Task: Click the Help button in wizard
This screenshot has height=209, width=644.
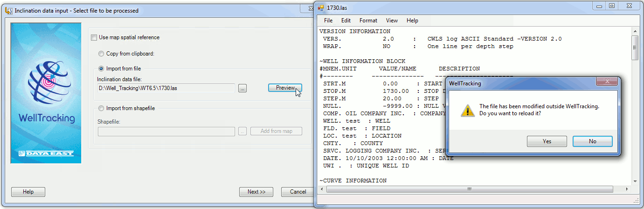Action: pyautogui.click(x=28, y=192)
